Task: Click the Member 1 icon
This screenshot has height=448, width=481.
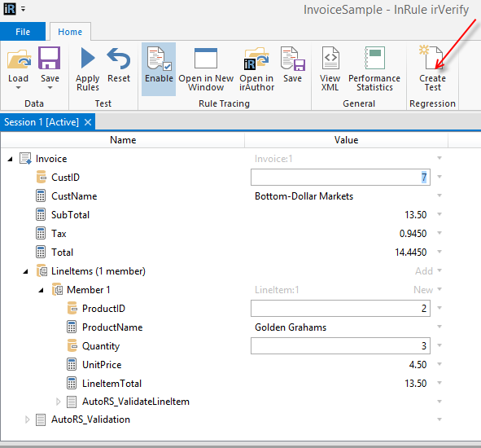Action: [x=57, y=289]
